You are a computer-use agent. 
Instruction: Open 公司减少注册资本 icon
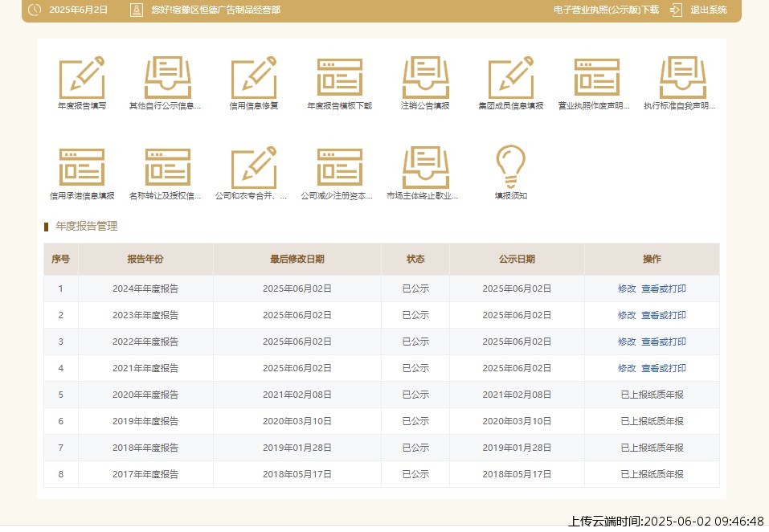tap(339, 167)
